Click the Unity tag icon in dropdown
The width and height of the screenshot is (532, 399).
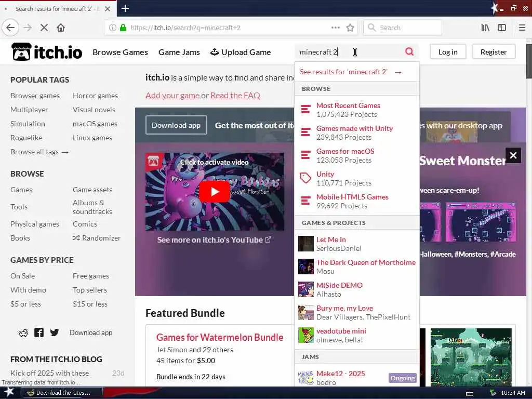point(305,178)
